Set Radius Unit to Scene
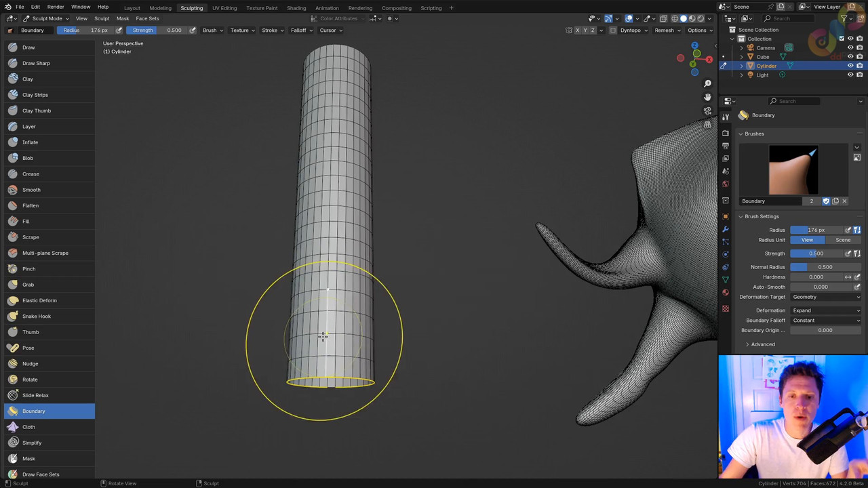 (x=843, y=240)
